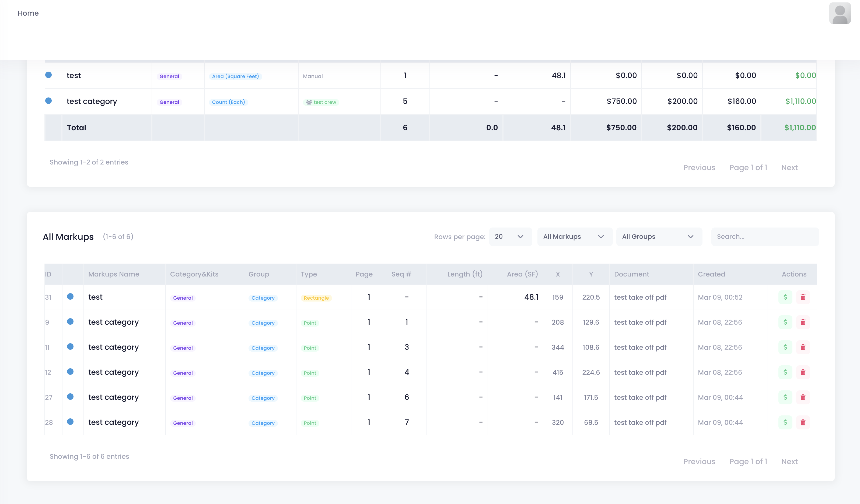Click Previous in the top summary table pagination
Screen dimensions: 860x504
click(x=699, y=167)
